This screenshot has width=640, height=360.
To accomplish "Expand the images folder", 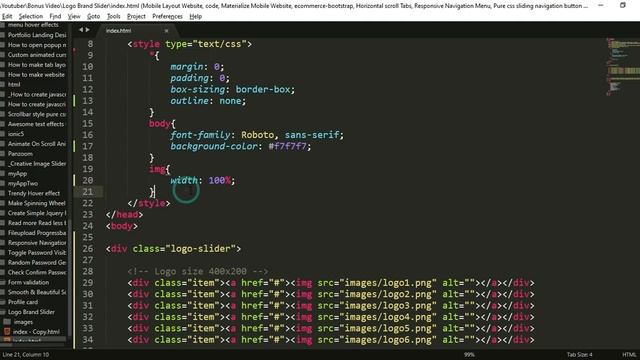I will coord(23,322).
